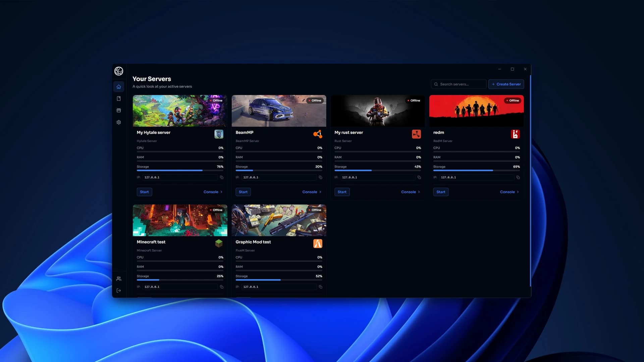Open Console for redm server
Screen dimensions: 644x362
point(509,192)
